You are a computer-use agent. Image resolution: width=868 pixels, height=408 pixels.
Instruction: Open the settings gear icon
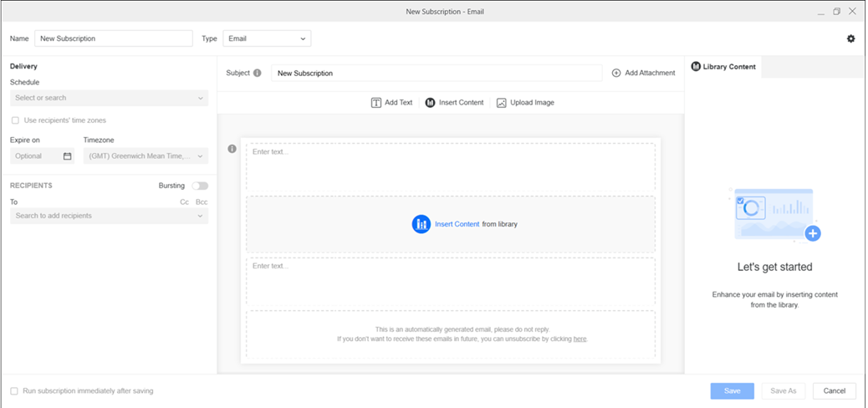click(850, 38)
